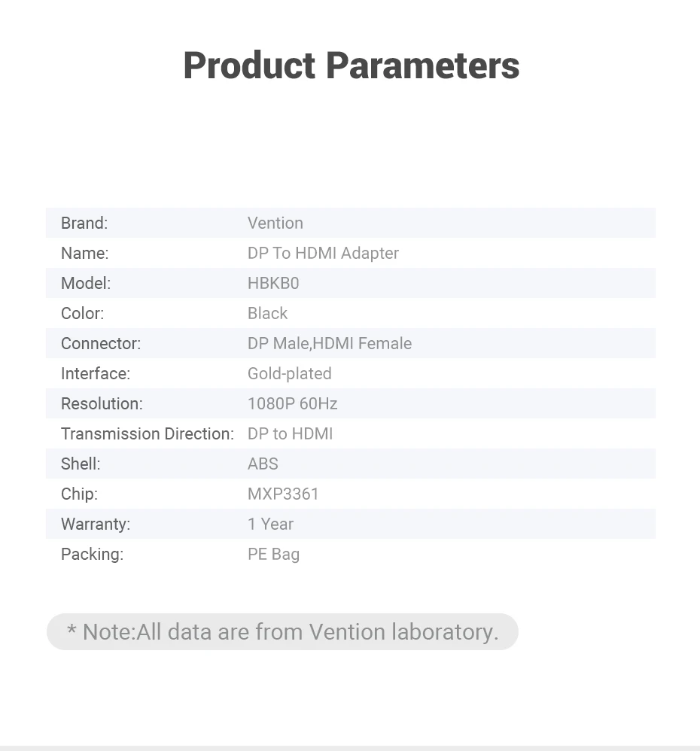Click the Warranty label
Viewport: 700px width, 751px height.
tap(96, 524)
